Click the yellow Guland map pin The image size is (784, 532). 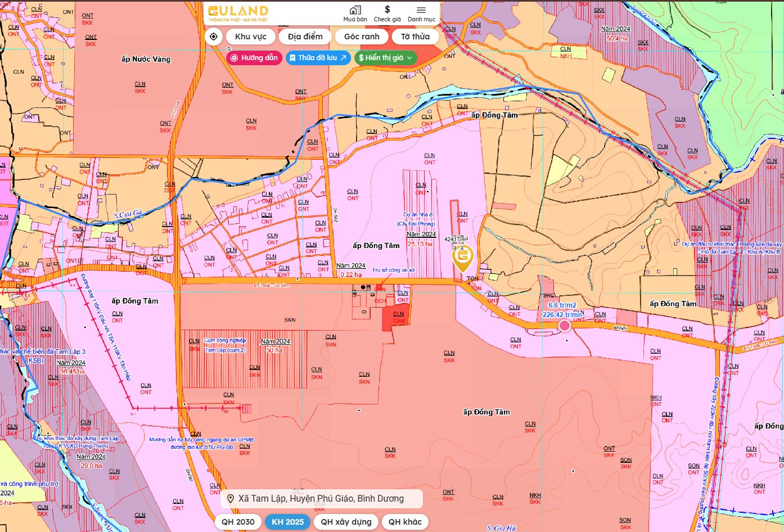click(463, 258)
